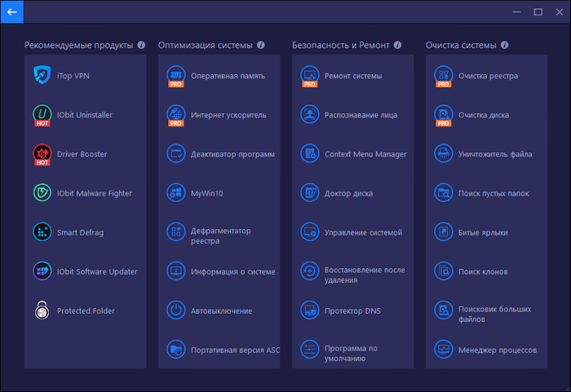Open the Автовыключение label
Image resolution: width=571 pixels, height=392 pixels.
click(x=221, y=311)
